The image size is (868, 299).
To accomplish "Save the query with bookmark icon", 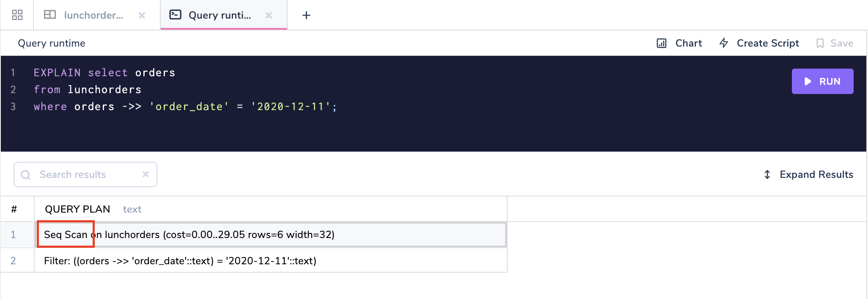I will pos(834,43).
